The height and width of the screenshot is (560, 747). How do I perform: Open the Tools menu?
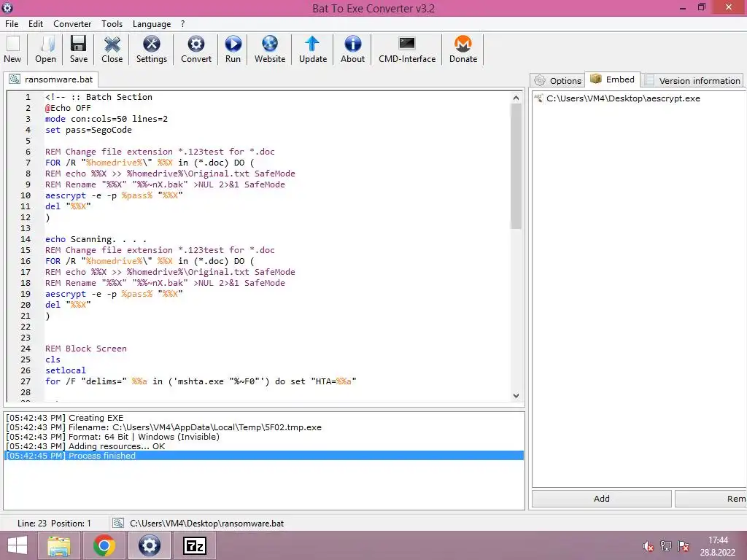click(112, 24)
